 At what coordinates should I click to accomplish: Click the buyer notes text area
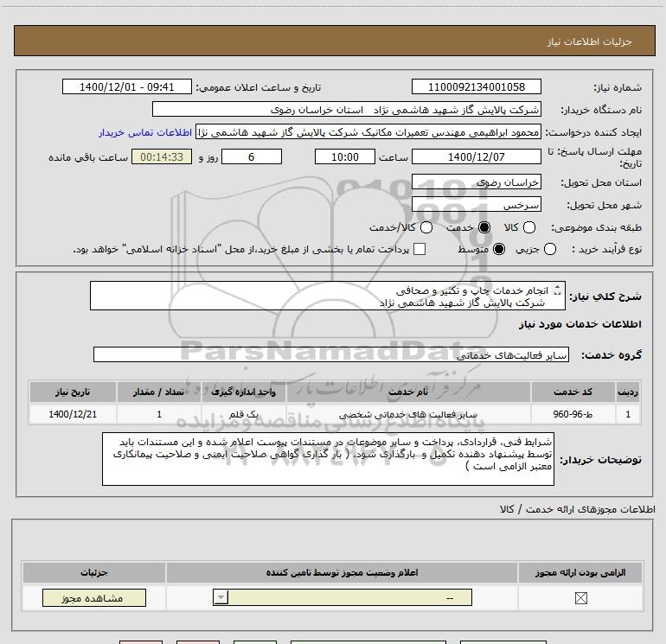(x=328, y=459)
